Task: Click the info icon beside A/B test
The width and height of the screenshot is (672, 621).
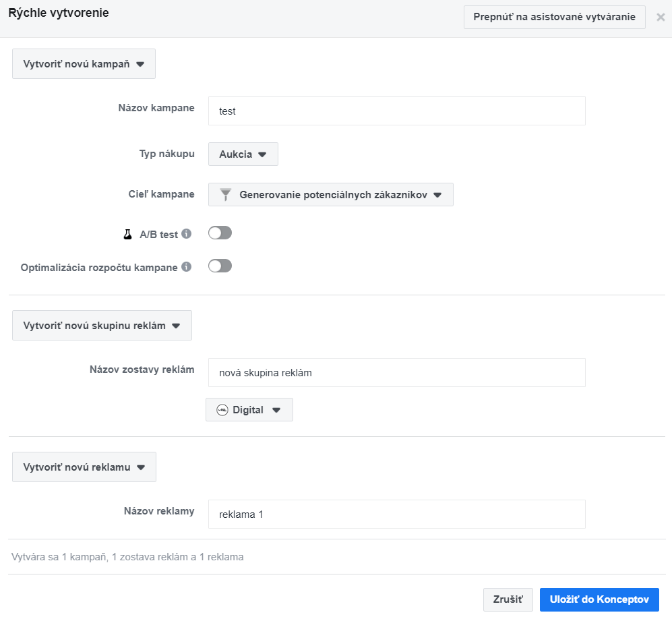Action: click(x=187, y=234)
